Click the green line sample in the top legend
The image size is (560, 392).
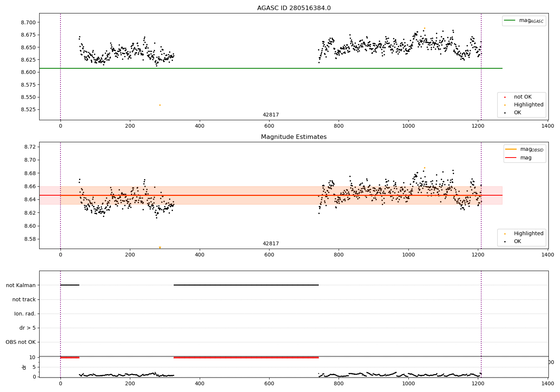point(510,21)
